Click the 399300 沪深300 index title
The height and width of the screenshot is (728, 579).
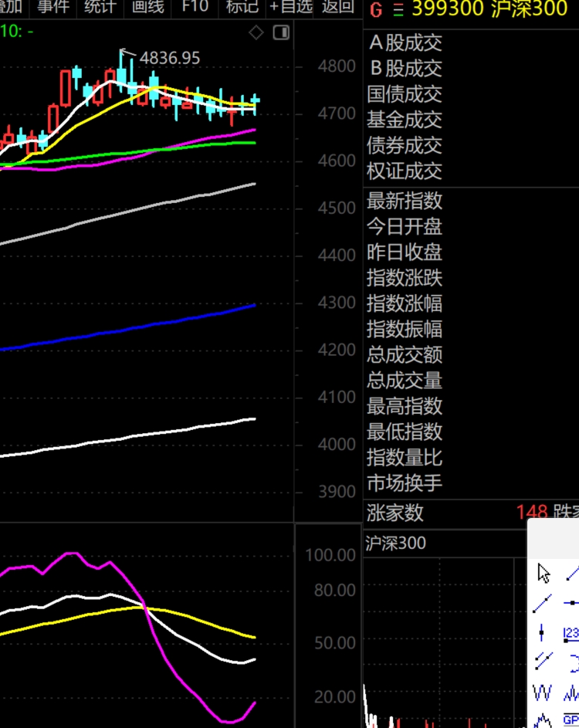[x=489, y=9]
